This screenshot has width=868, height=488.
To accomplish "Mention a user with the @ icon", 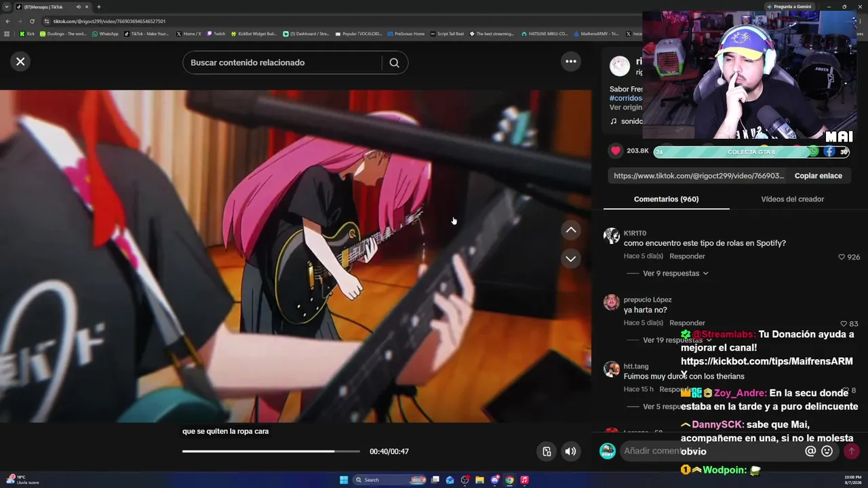I will [x=810, y=451].
